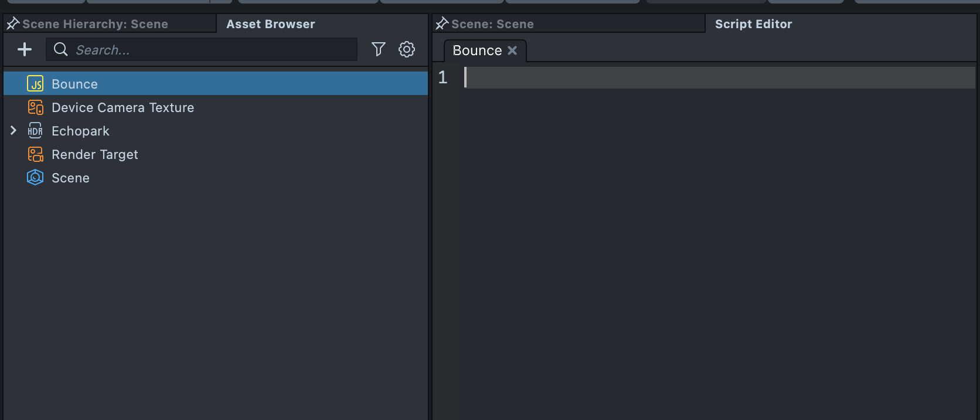Switch to the Scene Hierarchy tab
Screen dimensions: 980x420
click(x=95, y=24)
